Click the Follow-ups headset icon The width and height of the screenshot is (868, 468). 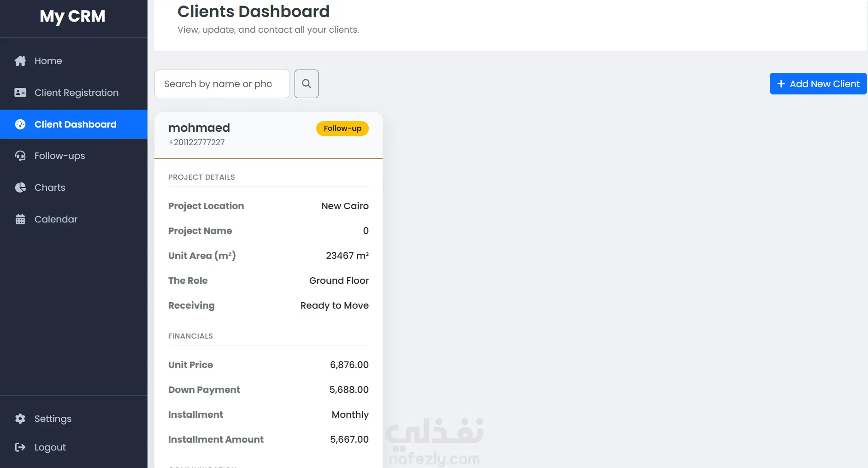pos(20,156)
